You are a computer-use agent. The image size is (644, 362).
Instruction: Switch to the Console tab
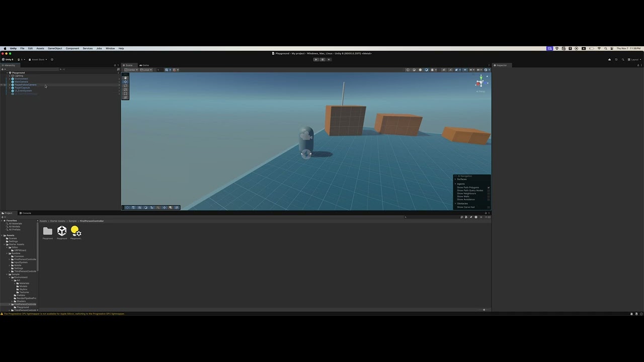pyautogui.click(x=25, y=213)
